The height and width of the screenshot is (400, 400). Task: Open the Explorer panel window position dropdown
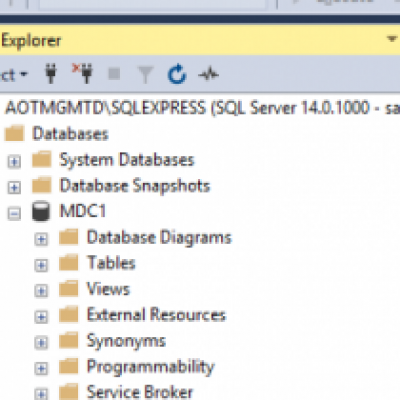(x=392, y=39)
